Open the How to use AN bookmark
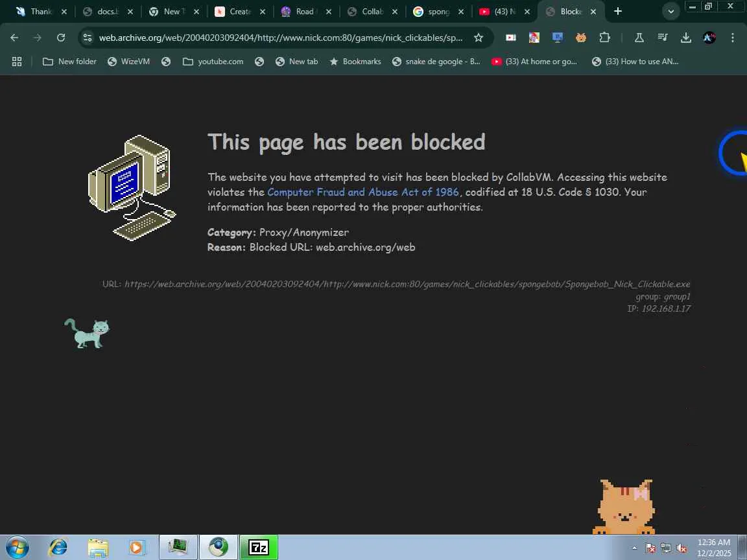Screen dimensions: 747x560 (635, 62)
